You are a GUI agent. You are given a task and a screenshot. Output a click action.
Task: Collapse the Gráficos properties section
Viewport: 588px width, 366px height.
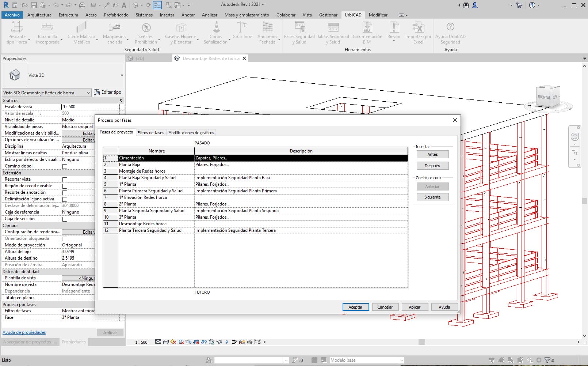coord(121,100)
